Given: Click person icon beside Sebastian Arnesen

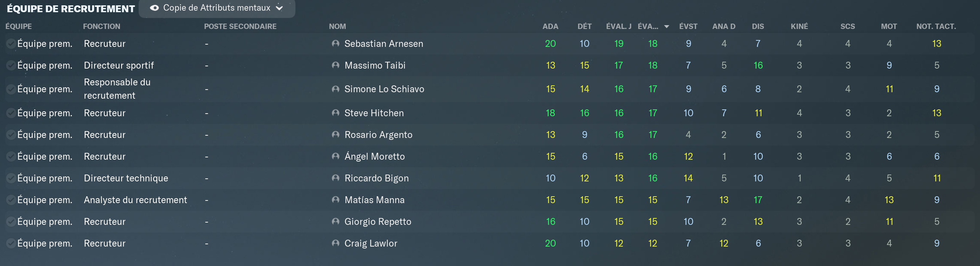Looking at the screenshot, I should pos(335,43).
